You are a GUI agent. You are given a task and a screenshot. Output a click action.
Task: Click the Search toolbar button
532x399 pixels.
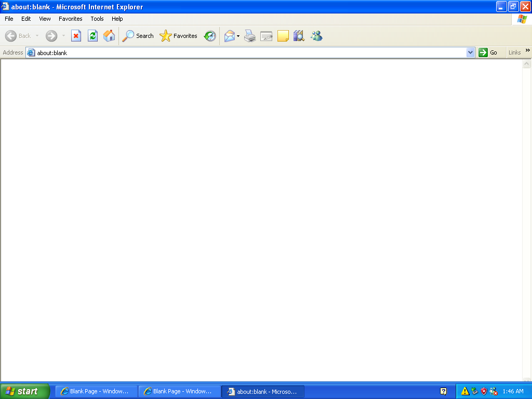pyautogui.click(x=138, y=36)
